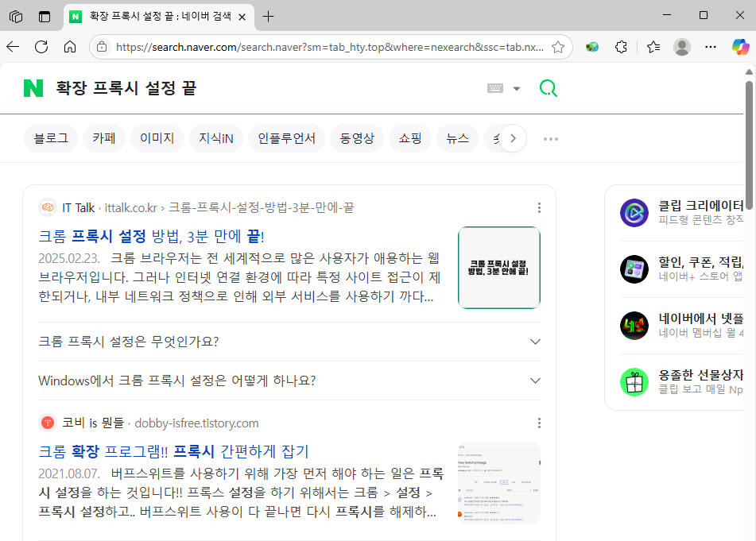
Task: View site information lock icon
Action: [102, 47]
